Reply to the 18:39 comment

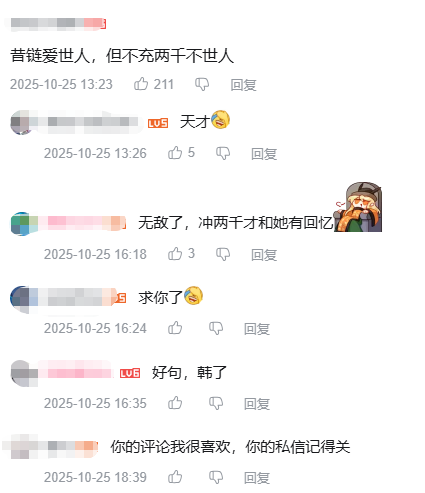pyautogui.click(x=257, y=478)
